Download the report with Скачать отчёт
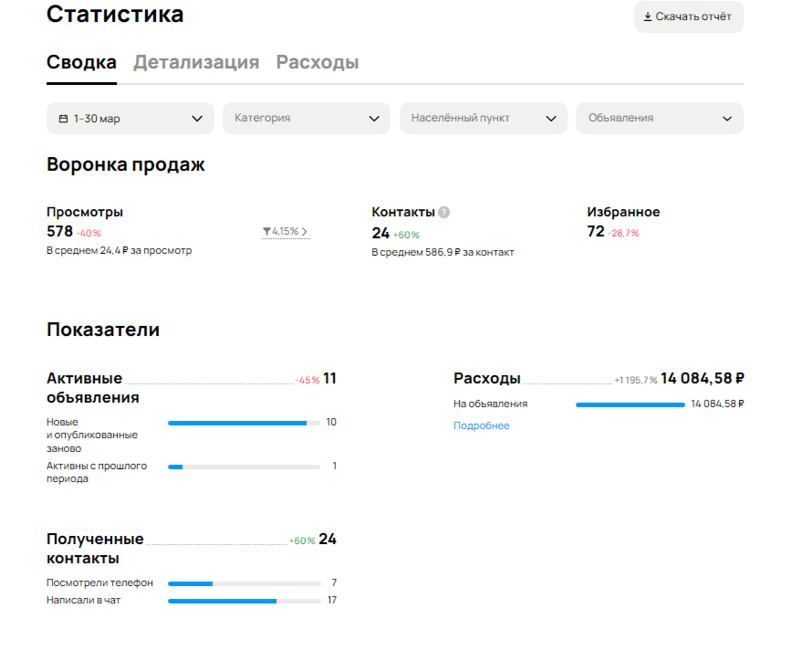Image resolution: width=812 pixels, height=650 pixels. tap(689, 16)
